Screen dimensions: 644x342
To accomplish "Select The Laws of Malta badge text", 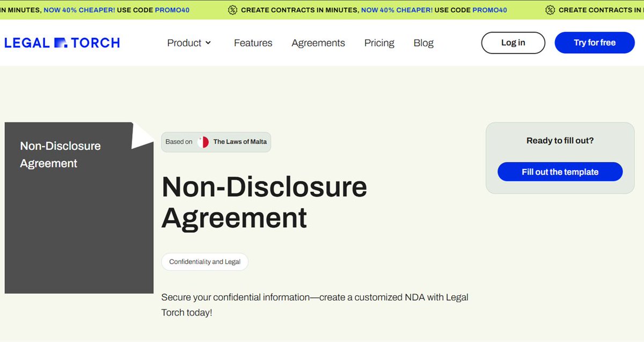I will click(240, 142).
